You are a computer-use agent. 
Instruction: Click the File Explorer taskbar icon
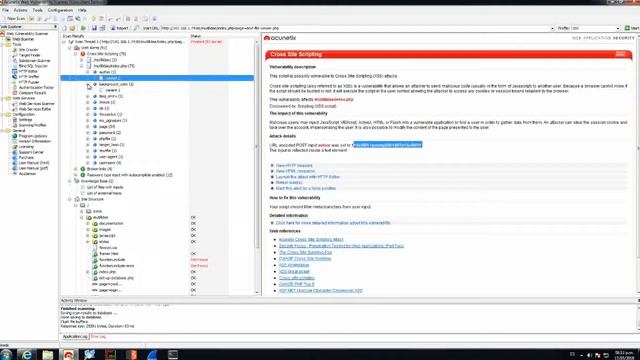pyautogui.click(x=47, y=354)
